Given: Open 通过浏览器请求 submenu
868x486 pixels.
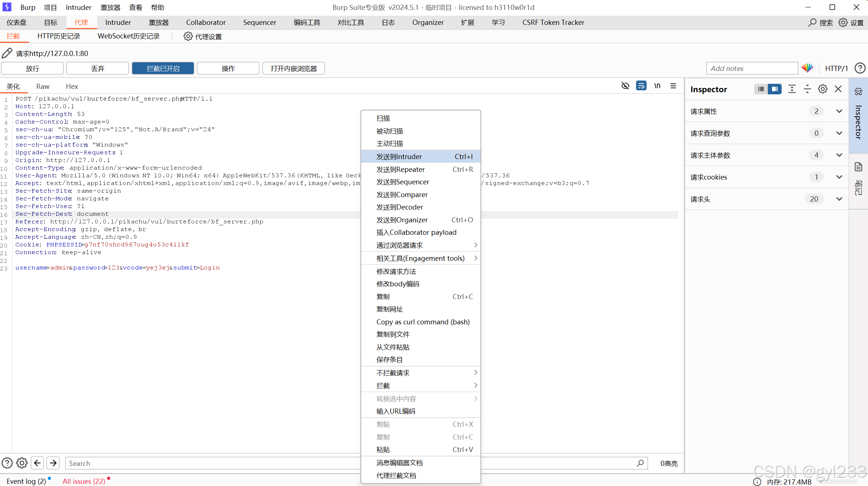Looking at the screenshot, I should (421, 245).
